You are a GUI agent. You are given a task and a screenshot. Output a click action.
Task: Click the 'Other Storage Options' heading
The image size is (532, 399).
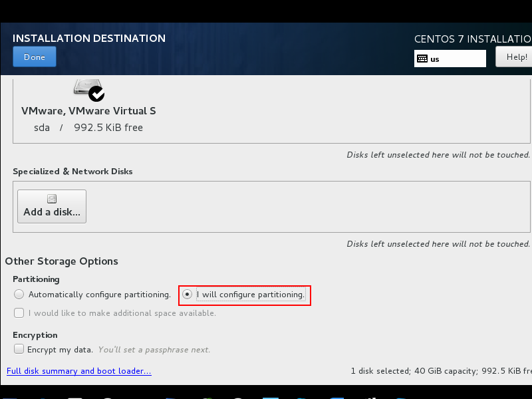click(61, 261)
